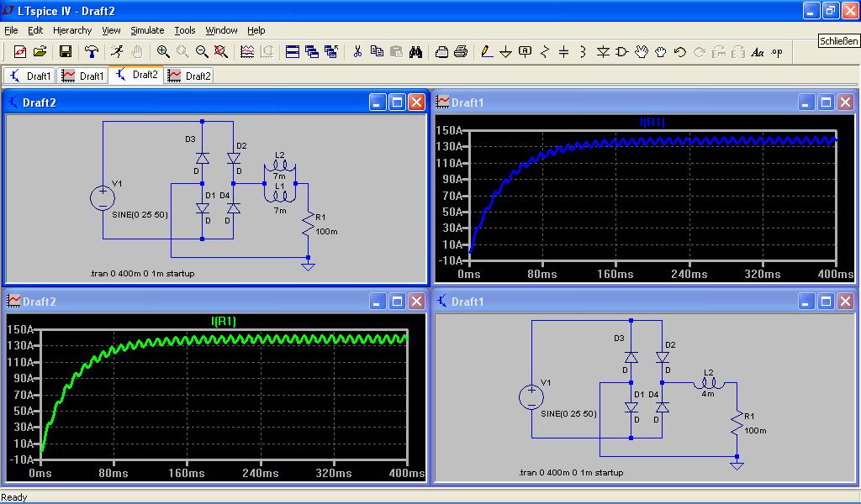The height and width of the screenshot is (504, 861).
Task: Click the .tran directive text in Draft2 schematic
Action: click(x=143, y=274)
